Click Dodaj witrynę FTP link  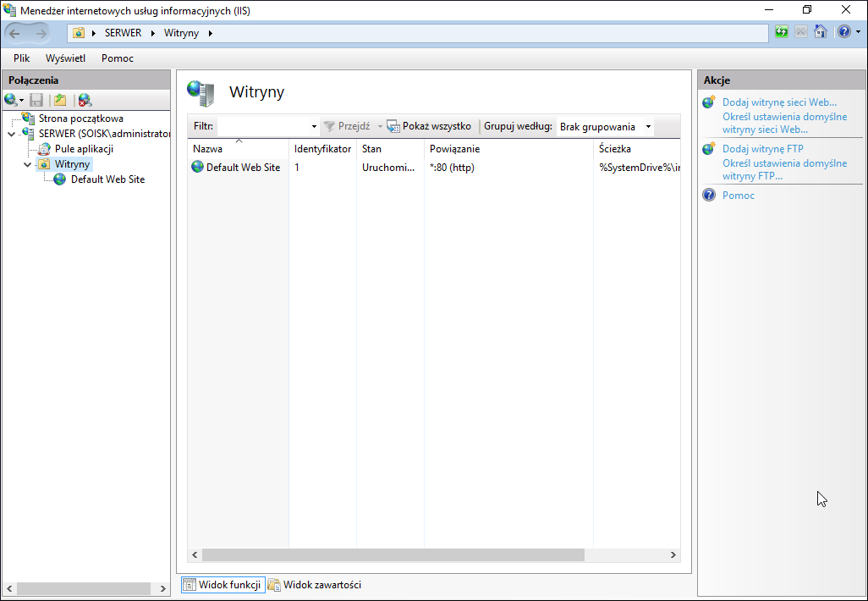[763, 149]
